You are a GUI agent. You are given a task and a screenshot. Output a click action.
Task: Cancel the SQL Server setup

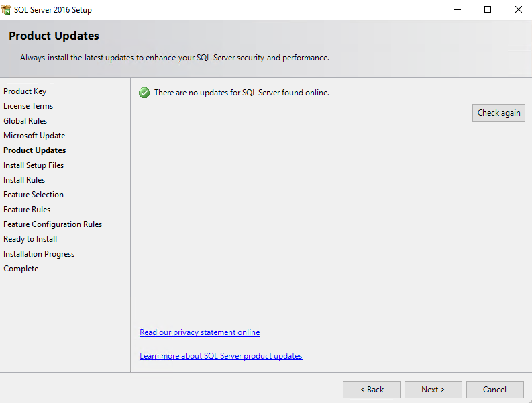coord(494,390)
